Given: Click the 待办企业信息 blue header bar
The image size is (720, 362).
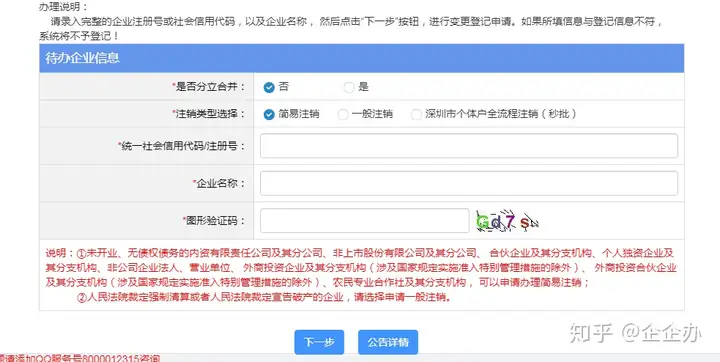Looking at the screenshot, I should [x=362, y=58].
